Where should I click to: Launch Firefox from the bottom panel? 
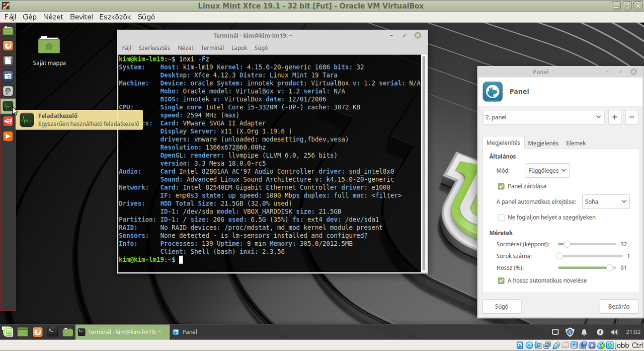coord(37,332)
